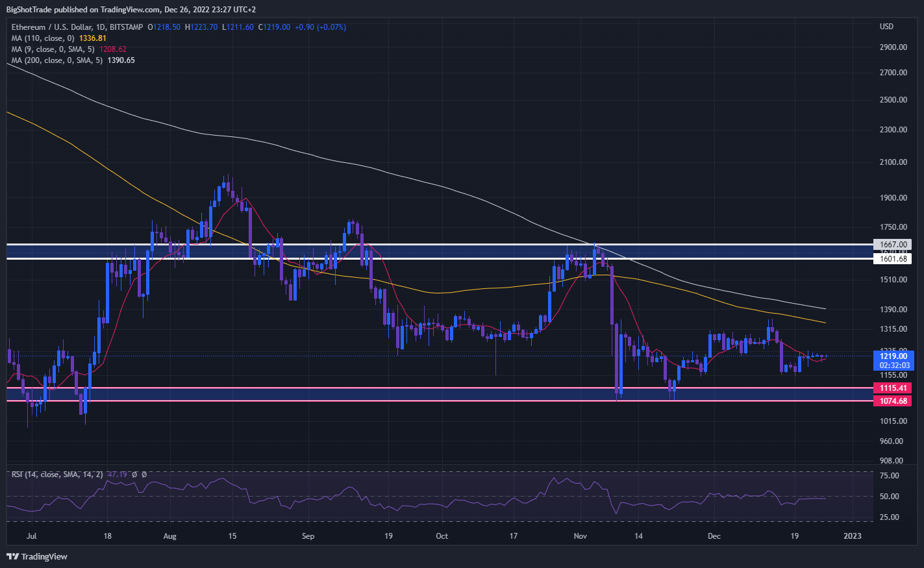
Task: Click the Nov date label
Action: (581, 536)
